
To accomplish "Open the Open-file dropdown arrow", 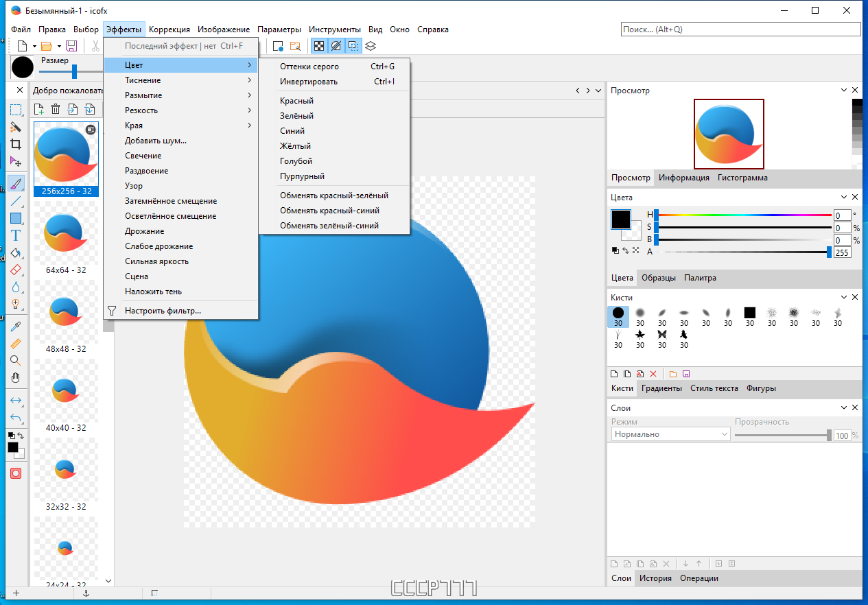I will point(59,46).
